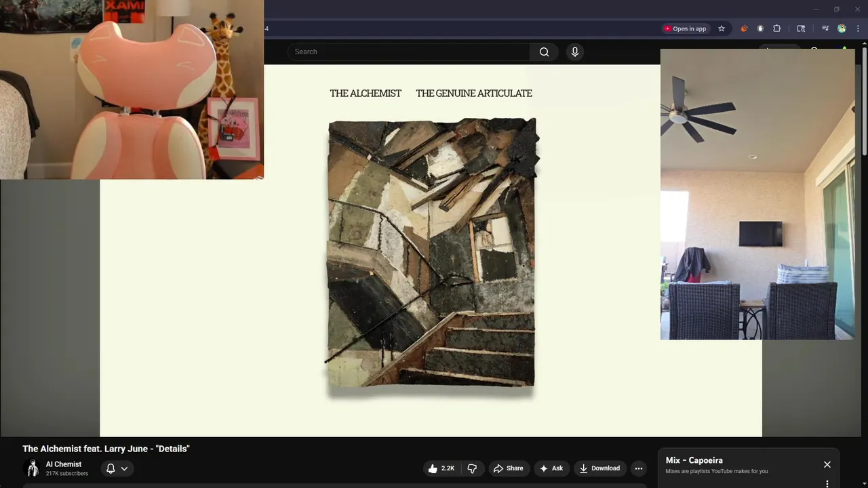Click the video title 'The Alchemist feat. Larry June'
The height and width of the screenshot is (488, 868).
click(x=106, y=449)
